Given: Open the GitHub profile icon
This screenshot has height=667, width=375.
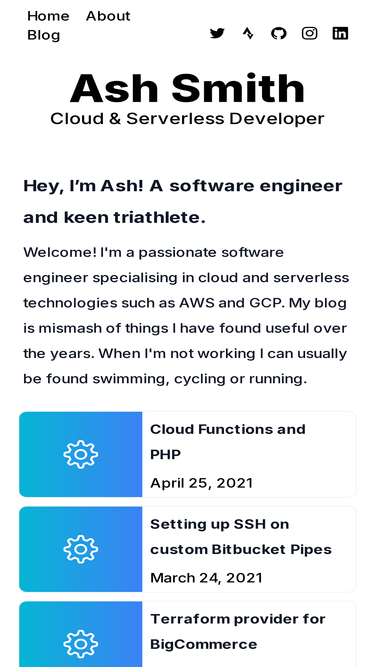Looking at the screenshot, I should click(278, 33).
